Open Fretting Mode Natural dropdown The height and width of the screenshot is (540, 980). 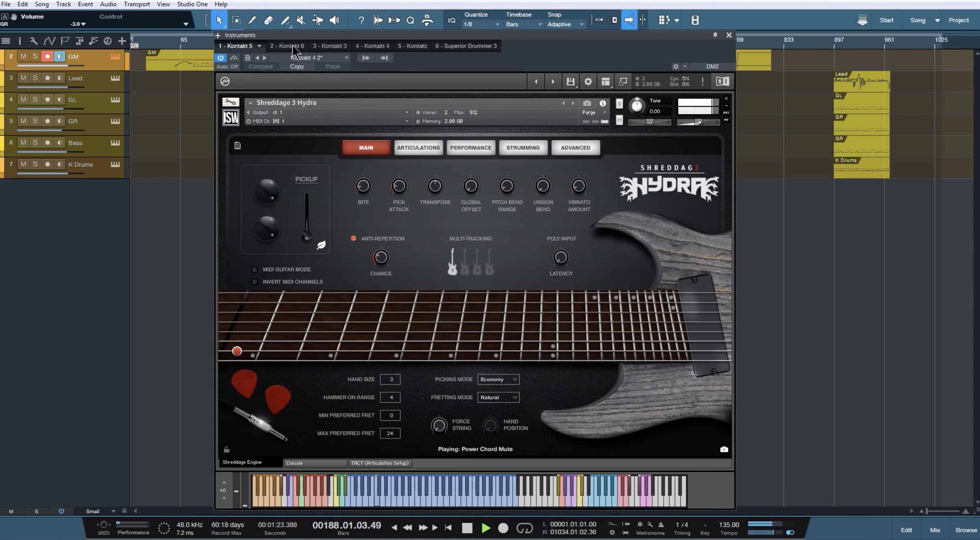tap(498, 397)
